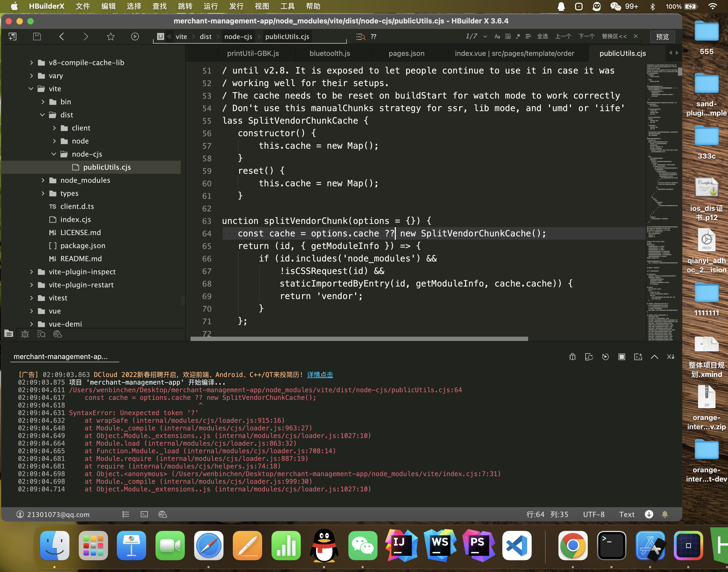
Task: Switch to the bluetoolth.js tab
Action: point(330,53)
